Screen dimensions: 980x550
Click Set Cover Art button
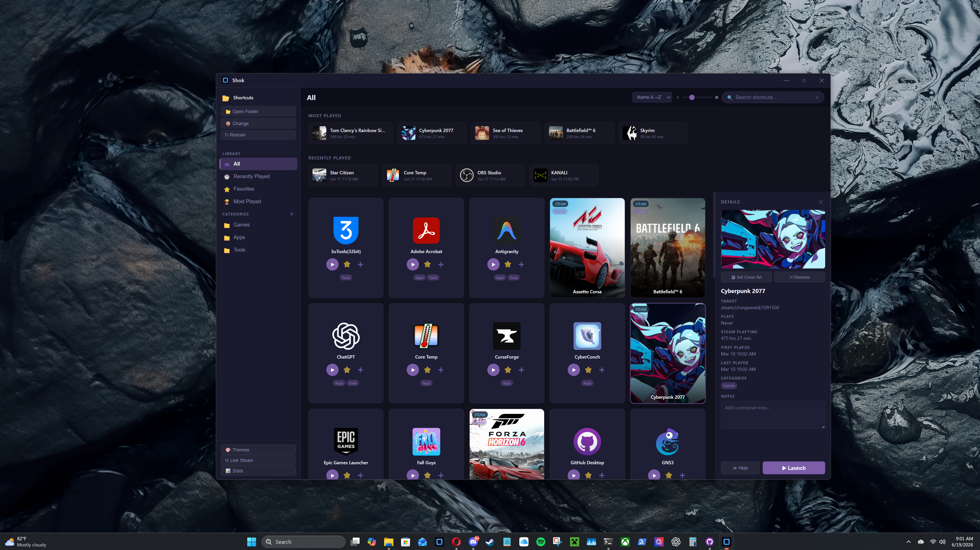click(746, 277)
